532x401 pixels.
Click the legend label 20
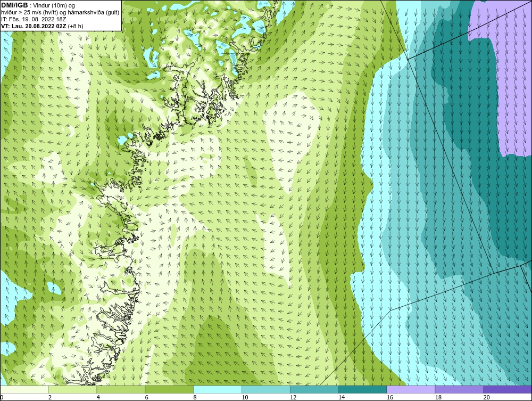(486, 397)
